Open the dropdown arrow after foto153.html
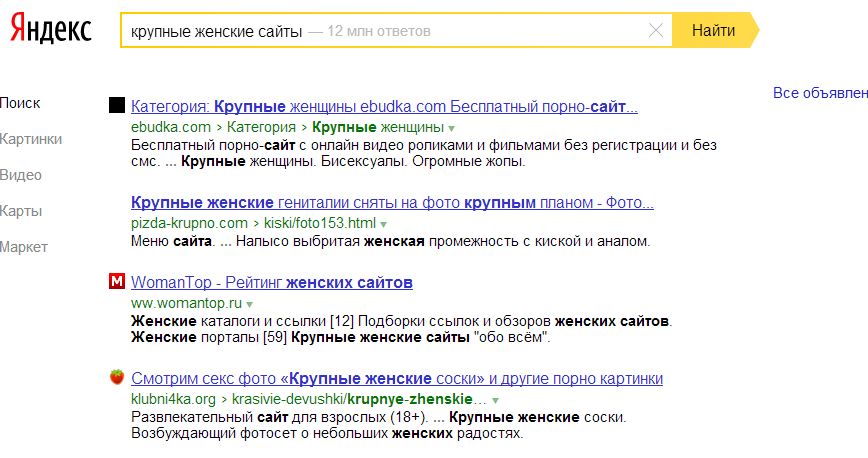 pos(384,223)
